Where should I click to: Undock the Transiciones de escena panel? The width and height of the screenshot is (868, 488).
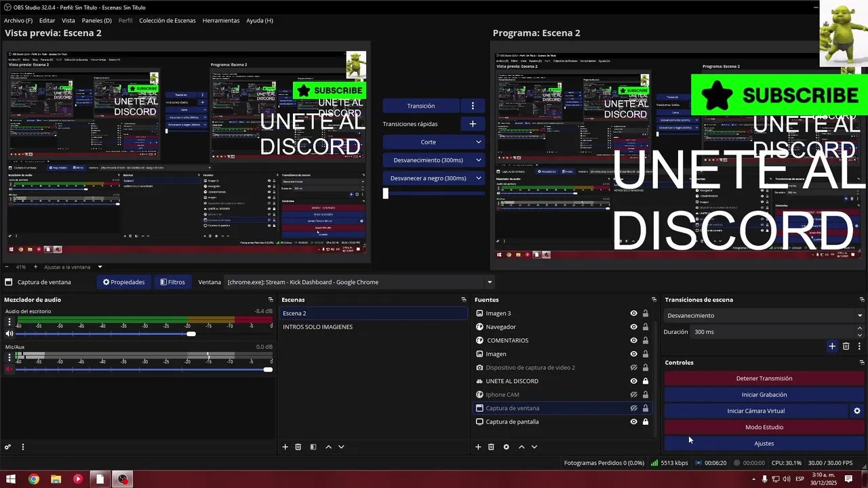[x=862, y=300]
